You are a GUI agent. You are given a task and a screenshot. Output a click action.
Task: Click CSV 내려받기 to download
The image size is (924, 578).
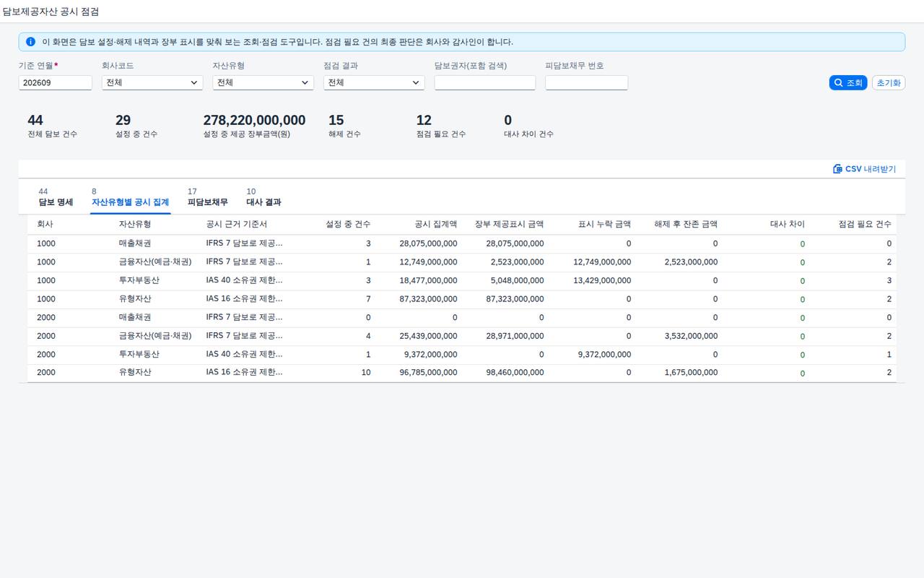865,169
